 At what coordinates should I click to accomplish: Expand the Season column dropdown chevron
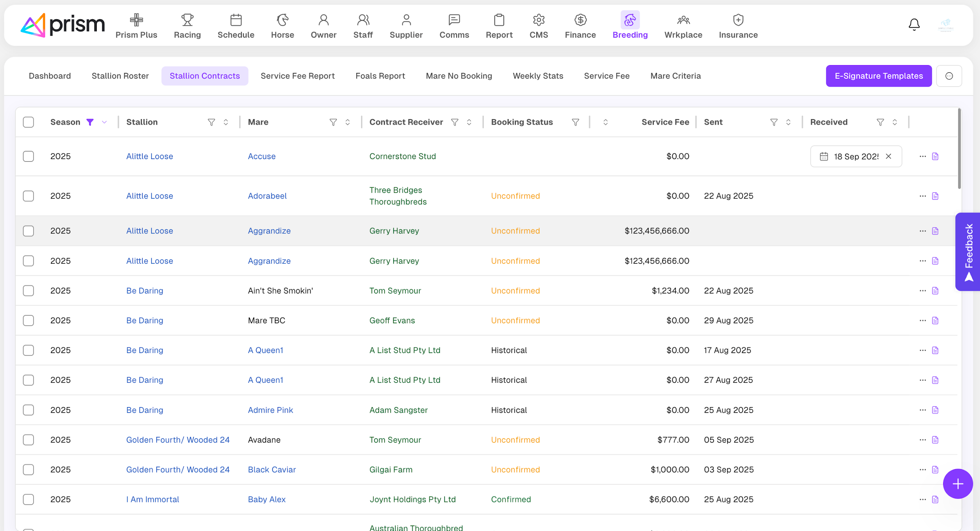click(104, 122)
